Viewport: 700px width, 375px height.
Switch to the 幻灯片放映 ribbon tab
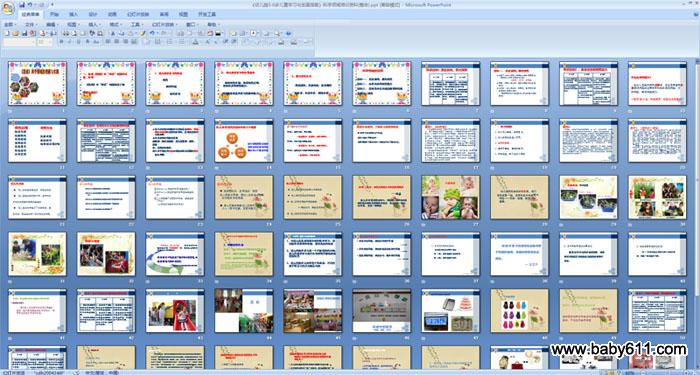pyautogui.click(x=138, y=14)
